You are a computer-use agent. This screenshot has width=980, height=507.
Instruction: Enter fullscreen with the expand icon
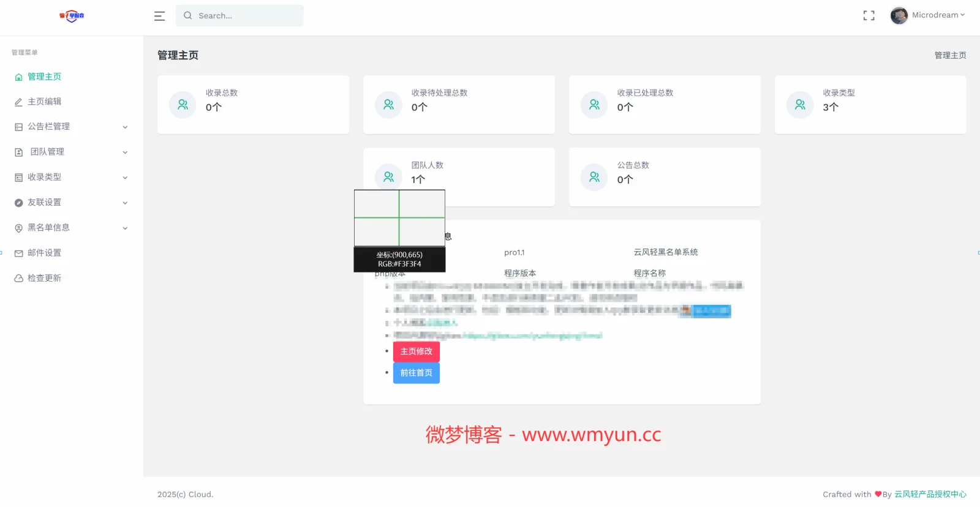(x=869, y=15)
